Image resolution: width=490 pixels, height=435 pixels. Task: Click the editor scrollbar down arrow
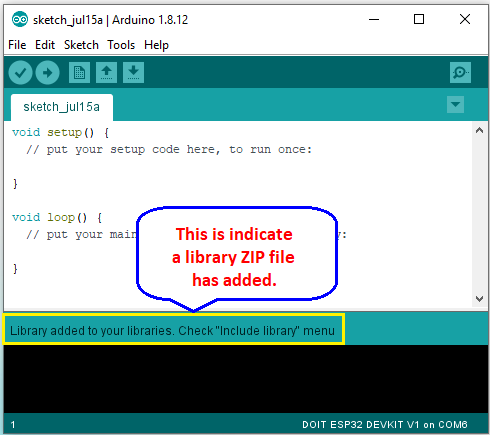(479, 299)
